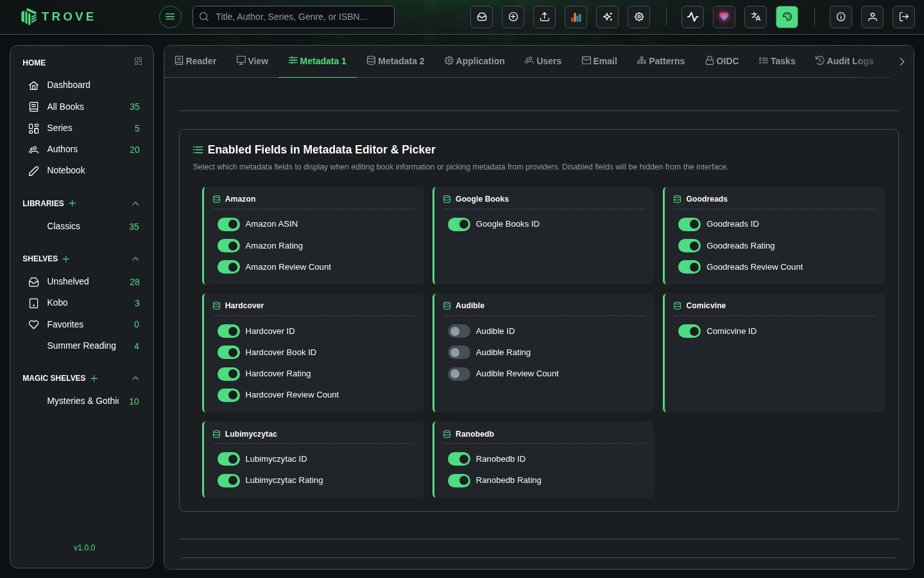The height and width of the screenshot is (578, 924).
Task: Click the pink heart icon
Action: pyautogui.click(x=724, y=17)
